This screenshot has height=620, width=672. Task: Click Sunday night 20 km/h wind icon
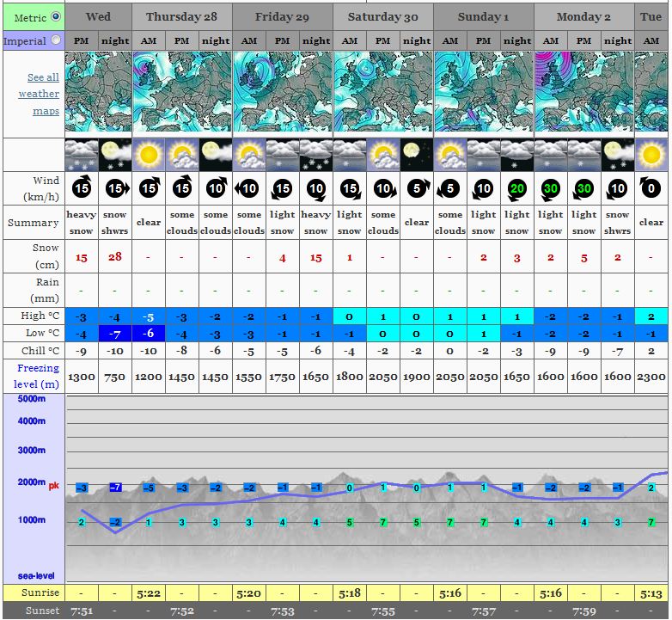(x=517, y=188)
